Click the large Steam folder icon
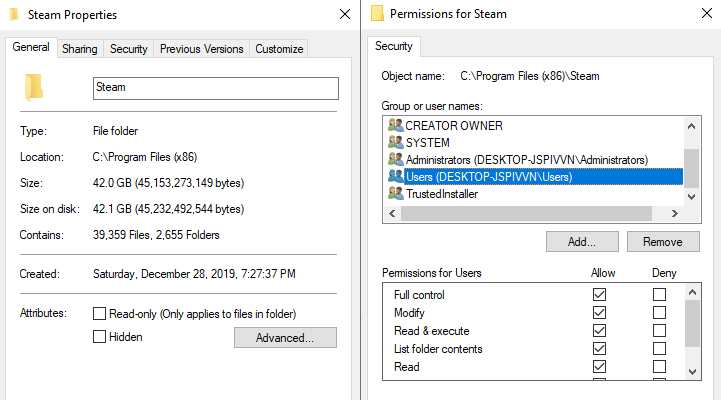This screenshot has height=400, width=721. pos(34,87)
